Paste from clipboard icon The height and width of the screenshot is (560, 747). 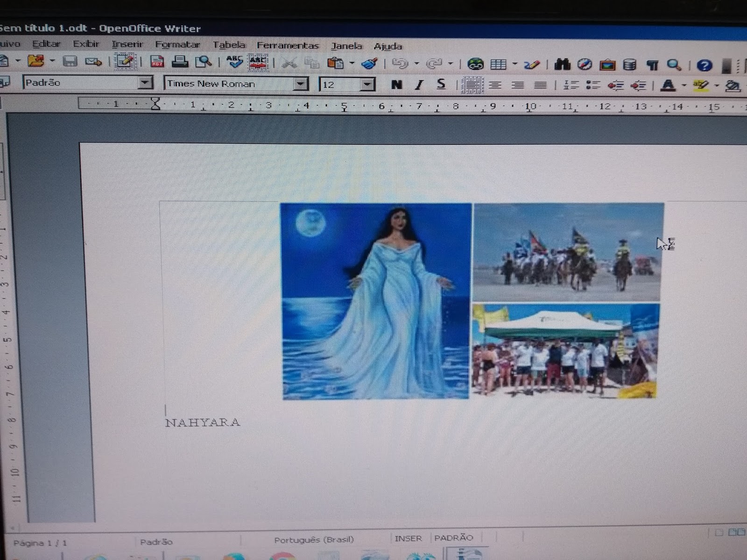coord(335,63)
